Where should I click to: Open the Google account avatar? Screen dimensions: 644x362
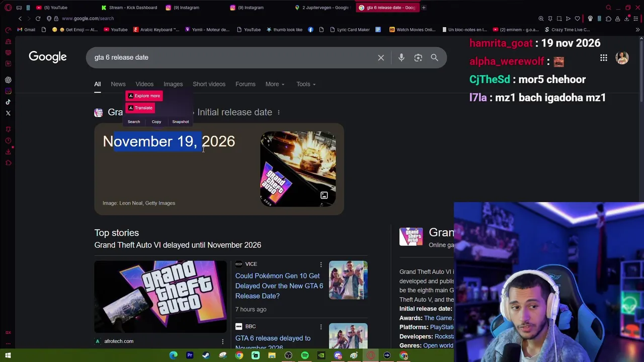(x=622, y=58)
